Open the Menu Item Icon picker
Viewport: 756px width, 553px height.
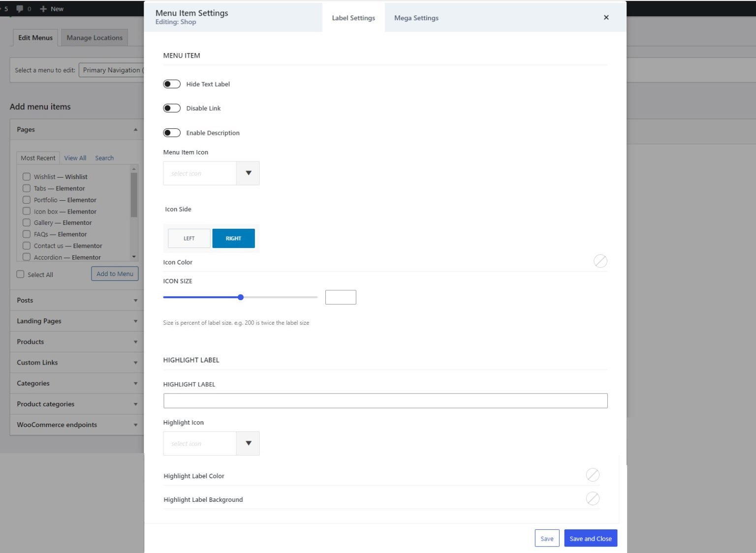pyautogui.click(x=248, y=173)
